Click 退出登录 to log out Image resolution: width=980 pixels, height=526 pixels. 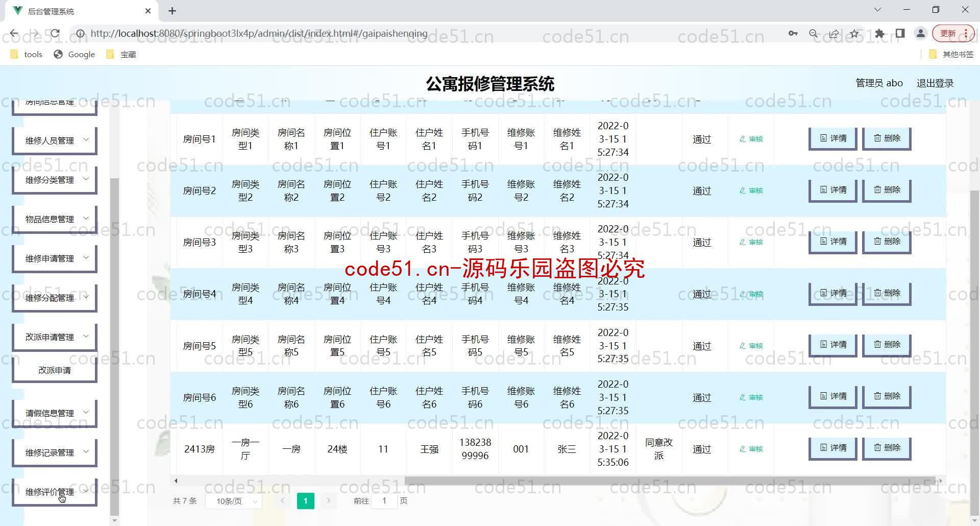[935, 83]
